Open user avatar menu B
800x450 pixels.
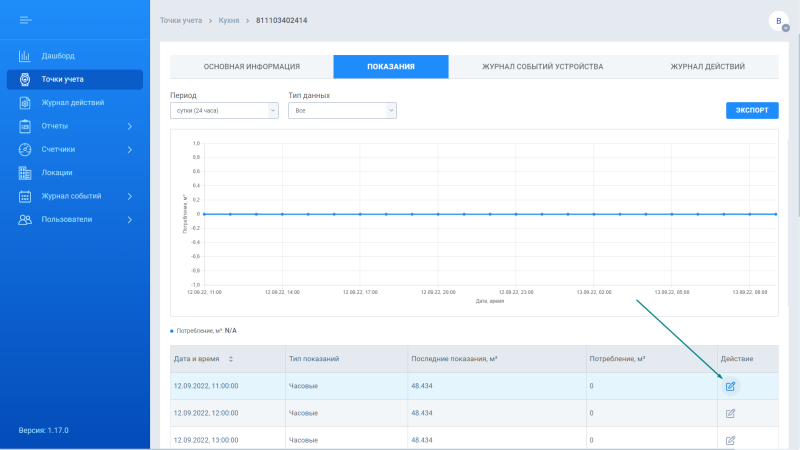(x=779, y=21)
